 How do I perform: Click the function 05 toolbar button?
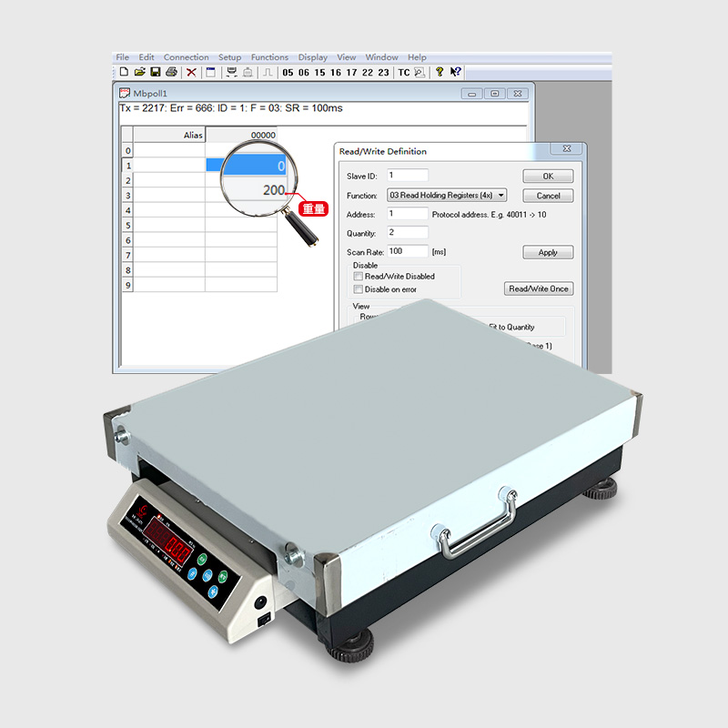click(288, 73)
